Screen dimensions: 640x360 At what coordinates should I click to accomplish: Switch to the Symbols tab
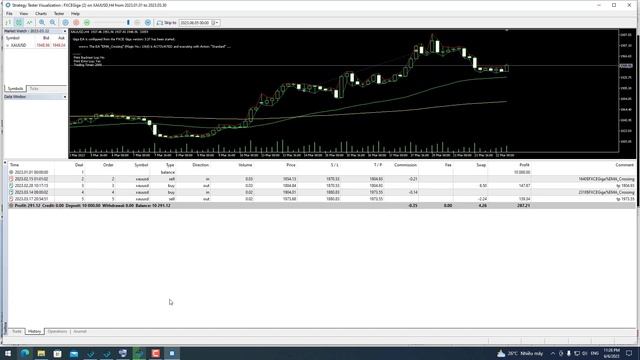coord(15,89)
